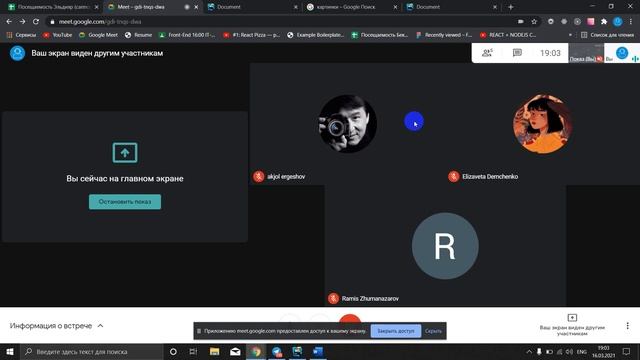Click Elizaveta Demchenko's avatar thumbnail
The image size is (640, 360).
tap(542, 124)
